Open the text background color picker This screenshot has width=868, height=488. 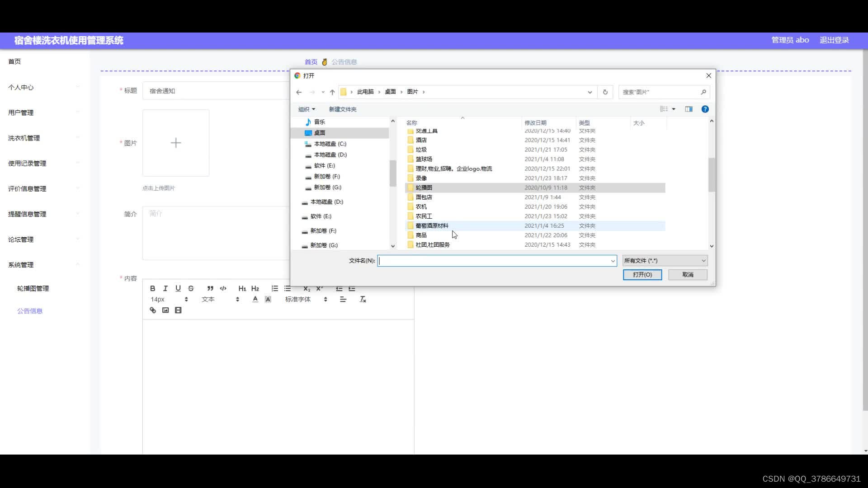pyautogui.click(x=268, y=299)
